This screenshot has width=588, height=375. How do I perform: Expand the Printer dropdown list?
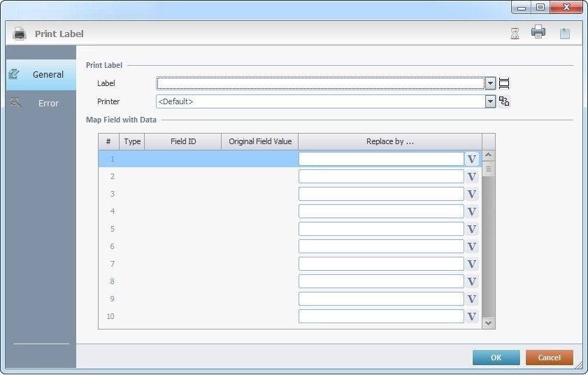point(491,101)
